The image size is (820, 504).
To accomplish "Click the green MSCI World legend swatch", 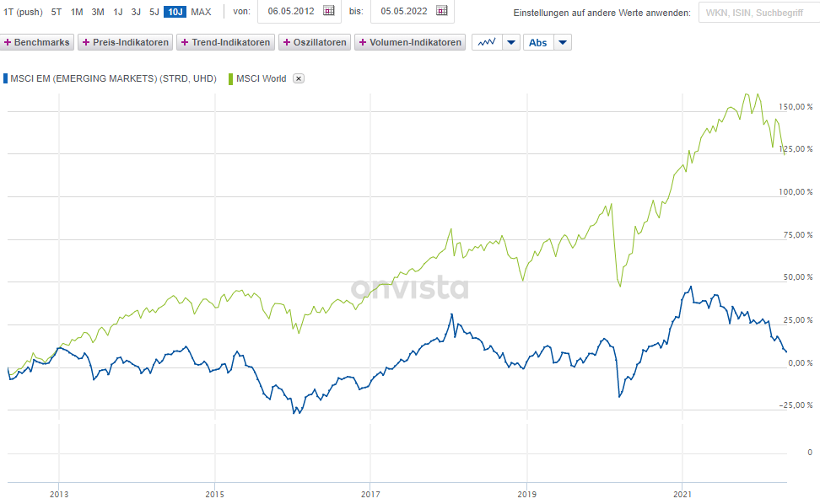I will tap(230, 79).
